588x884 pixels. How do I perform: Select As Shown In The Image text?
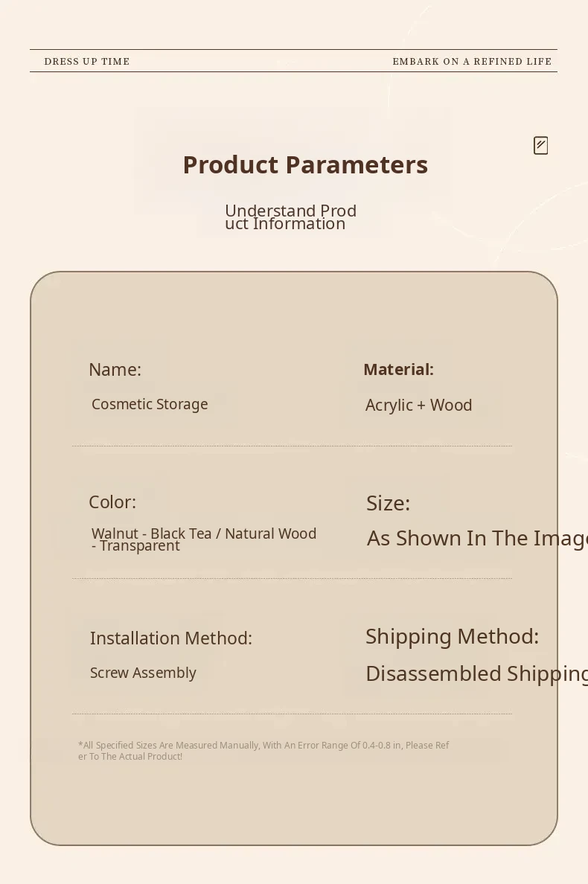point(476,539)
